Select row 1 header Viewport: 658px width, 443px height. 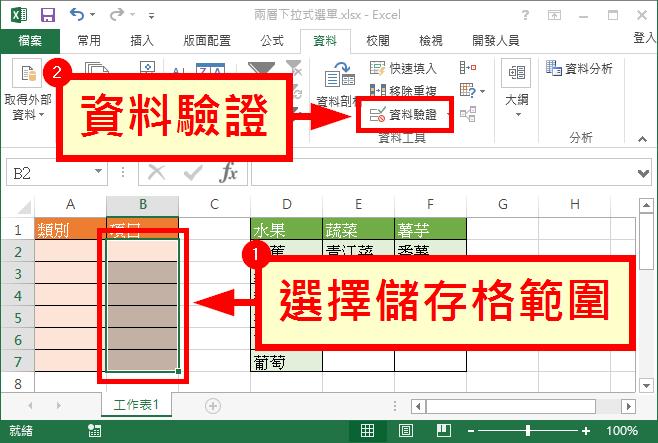coord(18,229)
